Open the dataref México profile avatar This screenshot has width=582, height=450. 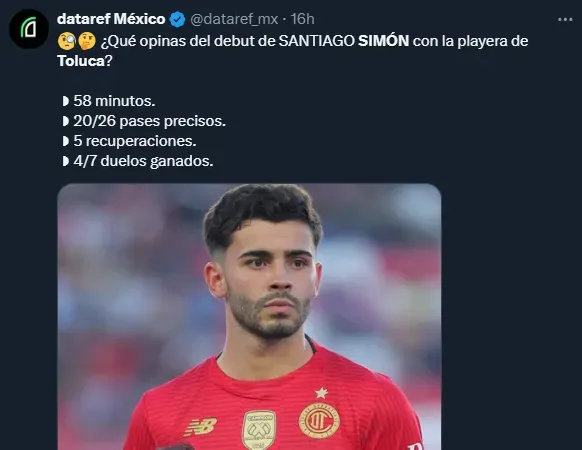tap(29, 29)
